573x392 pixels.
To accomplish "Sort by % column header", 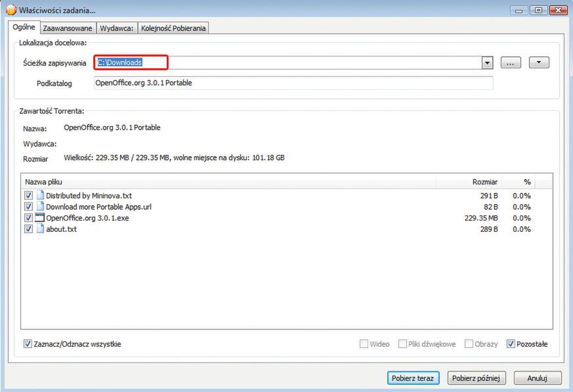I will (x=519, y=182).
